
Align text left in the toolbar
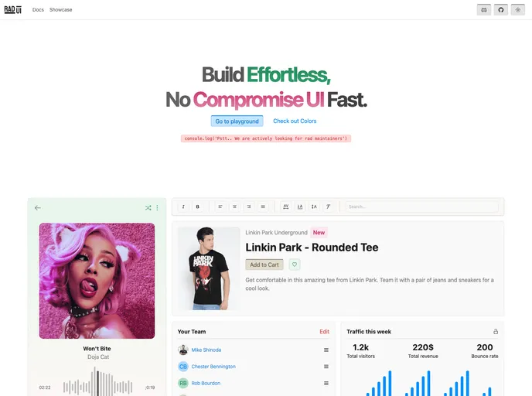pyautogui.click(x=220, y=207)
